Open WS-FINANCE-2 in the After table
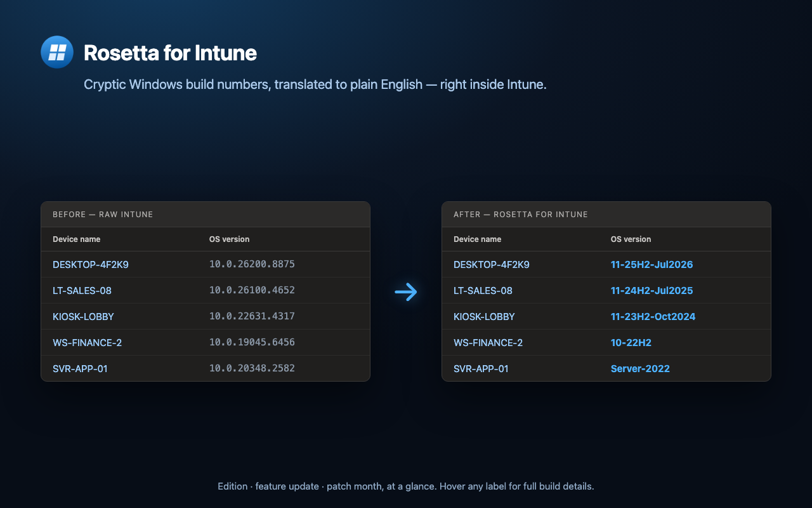The image size is (812, 508). pos(488,342)
